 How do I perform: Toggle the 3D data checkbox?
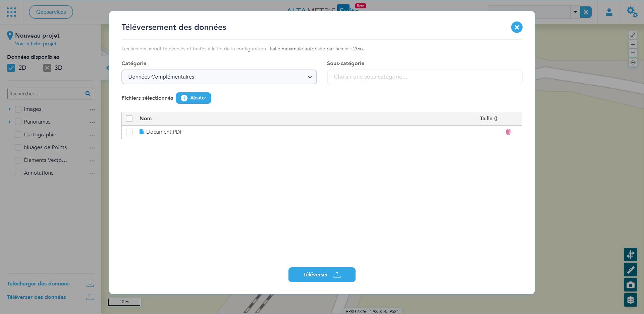(47, 68)
